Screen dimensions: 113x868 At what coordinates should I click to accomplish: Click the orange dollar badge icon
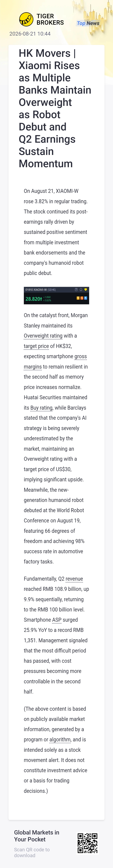tap(78, 298)
